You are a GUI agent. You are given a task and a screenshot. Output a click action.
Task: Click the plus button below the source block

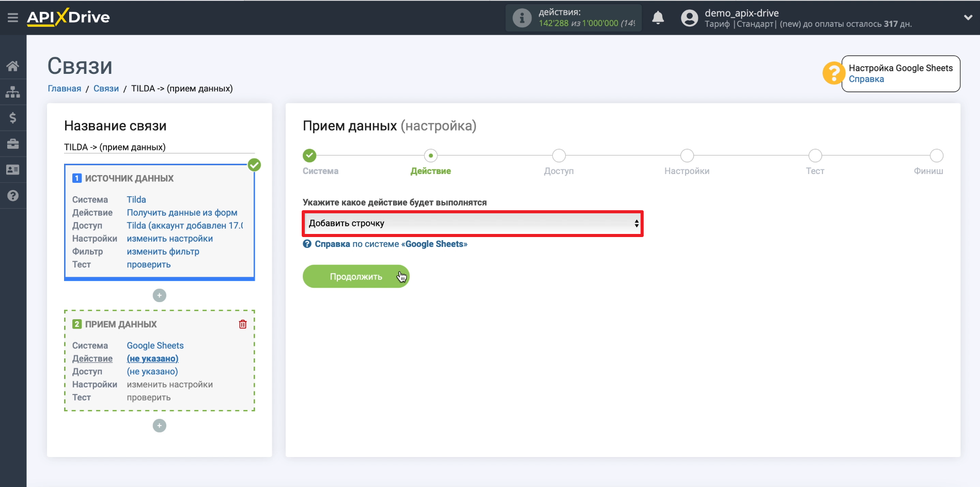(160, 295)
